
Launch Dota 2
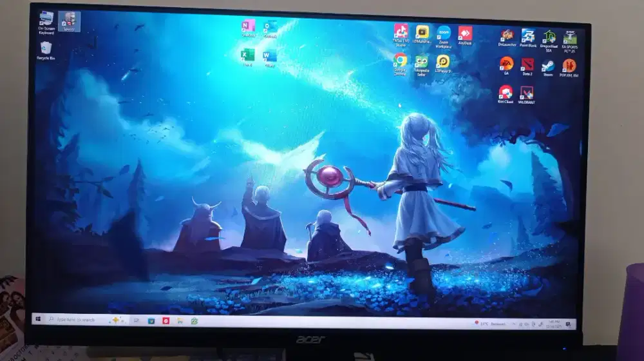click(x=527, y=67)
